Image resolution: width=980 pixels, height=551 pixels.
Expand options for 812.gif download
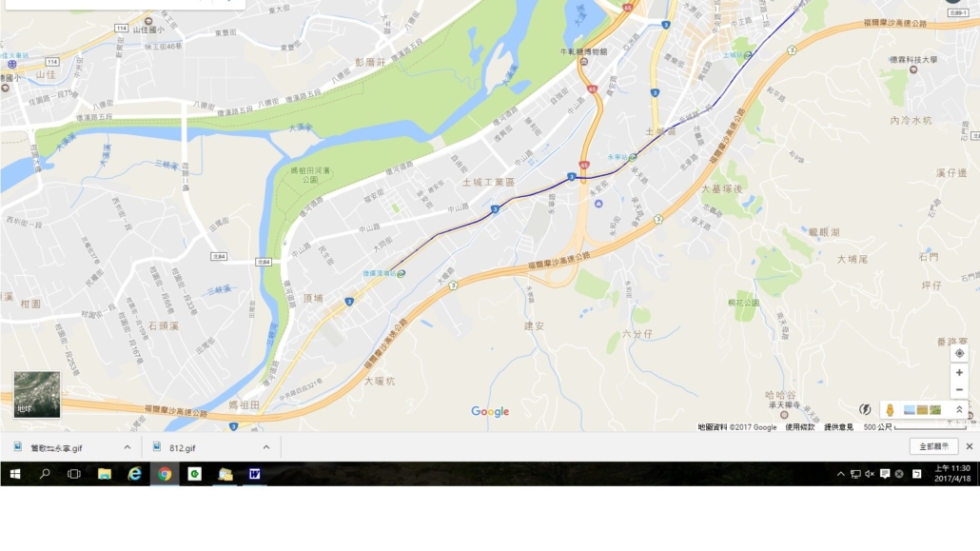[x=266, y=447]
